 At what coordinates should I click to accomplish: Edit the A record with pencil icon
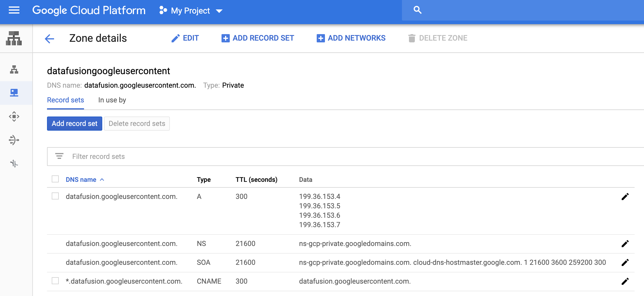(625, 197)
